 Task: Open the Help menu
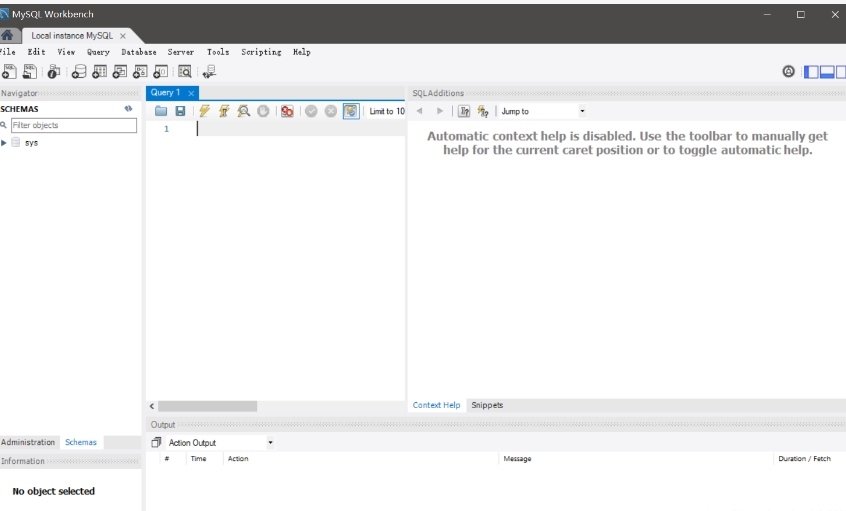pyautogui.click(x=302, y=52)
